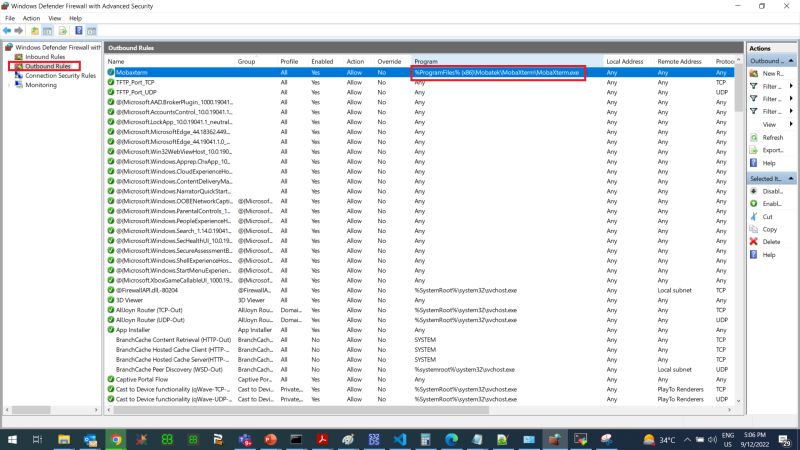Toggle the Show/Hide Console Tree toolbar icon
This screenshot has width=800, height=450.
pos(47,31)
